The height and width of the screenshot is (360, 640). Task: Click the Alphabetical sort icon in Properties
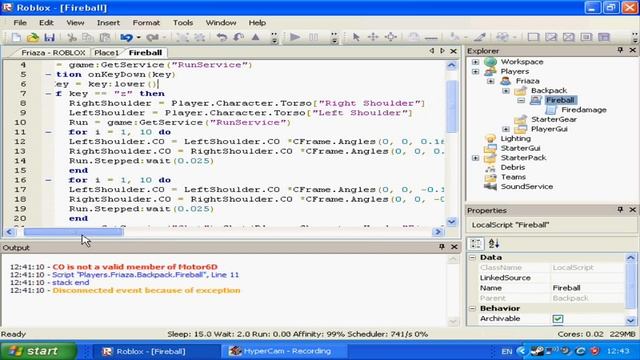494,244
